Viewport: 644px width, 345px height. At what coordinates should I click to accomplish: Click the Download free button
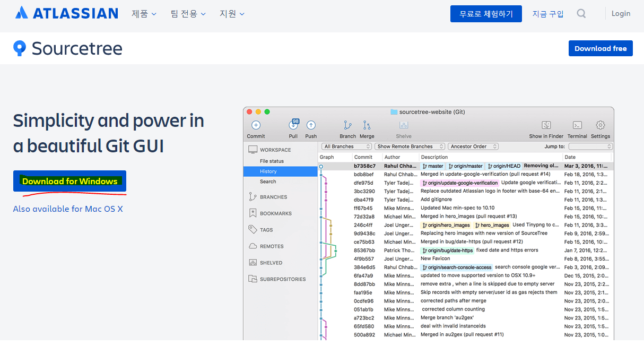click(601, 48)
